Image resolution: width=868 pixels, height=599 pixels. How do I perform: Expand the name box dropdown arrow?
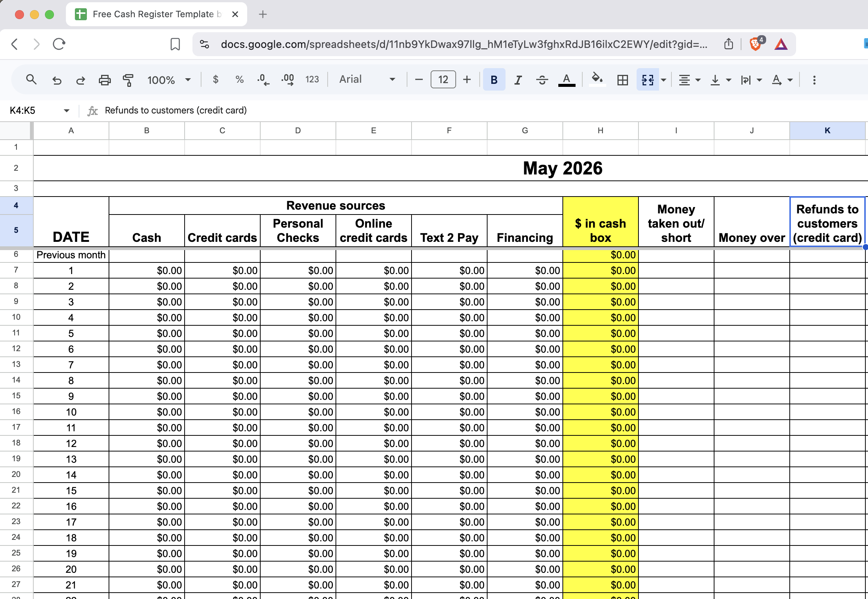coord(66,110)
